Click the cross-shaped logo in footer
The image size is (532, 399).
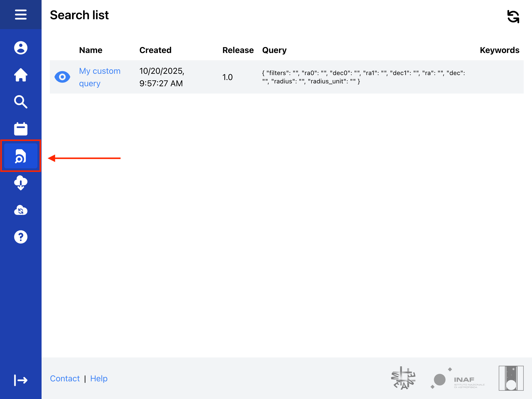tap(403, 378)
